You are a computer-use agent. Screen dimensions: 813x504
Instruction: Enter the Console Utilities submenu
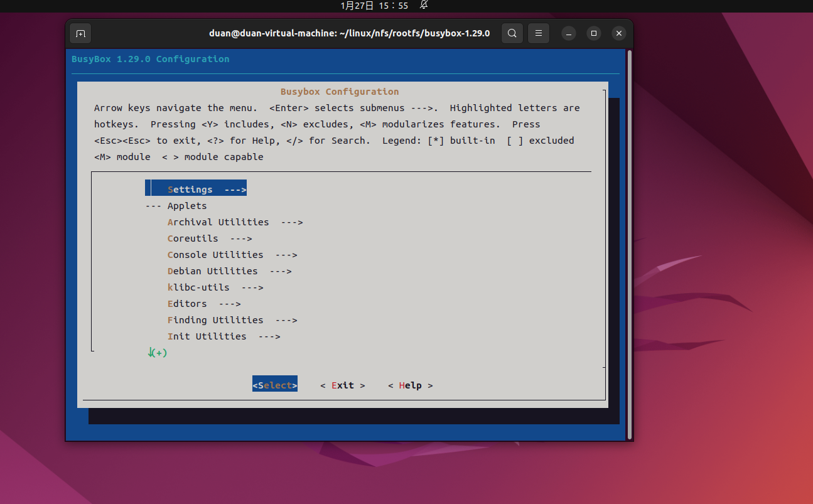tap(215, 254)
